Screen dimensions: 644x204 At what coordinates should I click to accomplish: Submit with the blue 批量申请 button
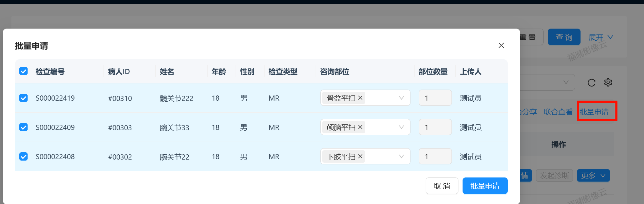485,186
